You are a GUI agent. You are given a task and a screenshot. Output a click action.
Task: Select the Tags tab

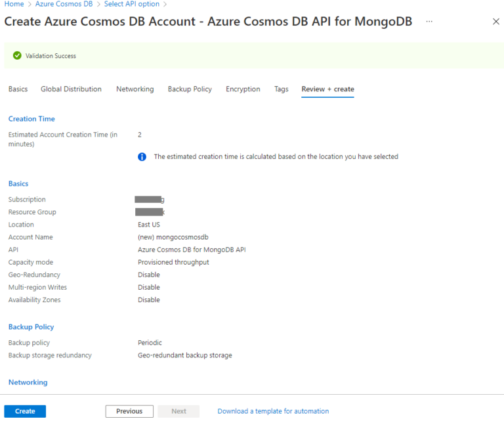pyautogui.click(x=281, y=89)
